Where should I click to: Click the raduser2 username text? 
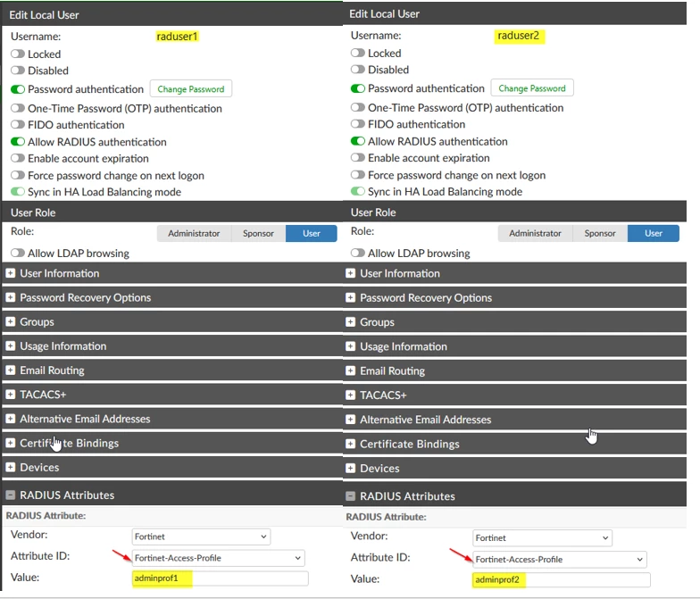518,36
